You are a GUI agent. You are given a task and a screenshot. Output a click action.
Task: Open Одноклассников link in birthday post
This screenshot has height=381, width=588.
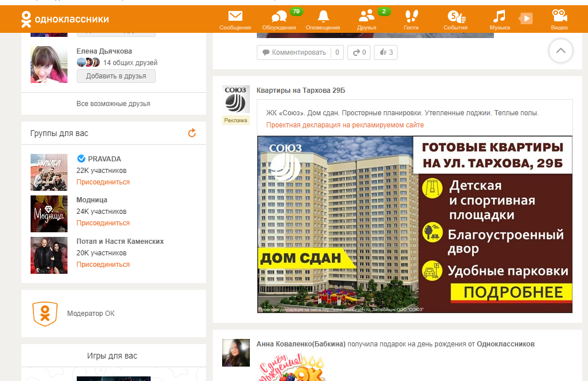(x=505, y=344)
